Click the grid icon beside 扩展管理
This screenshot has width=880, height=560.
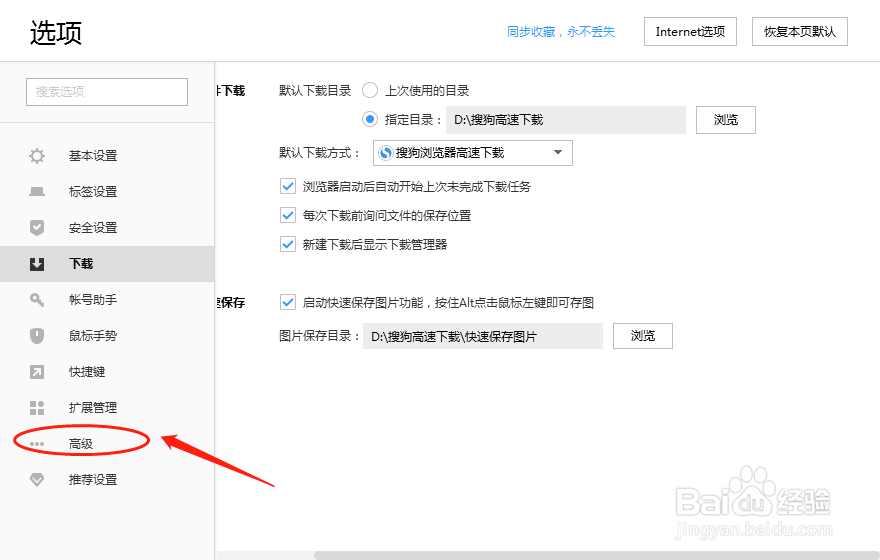37,408
